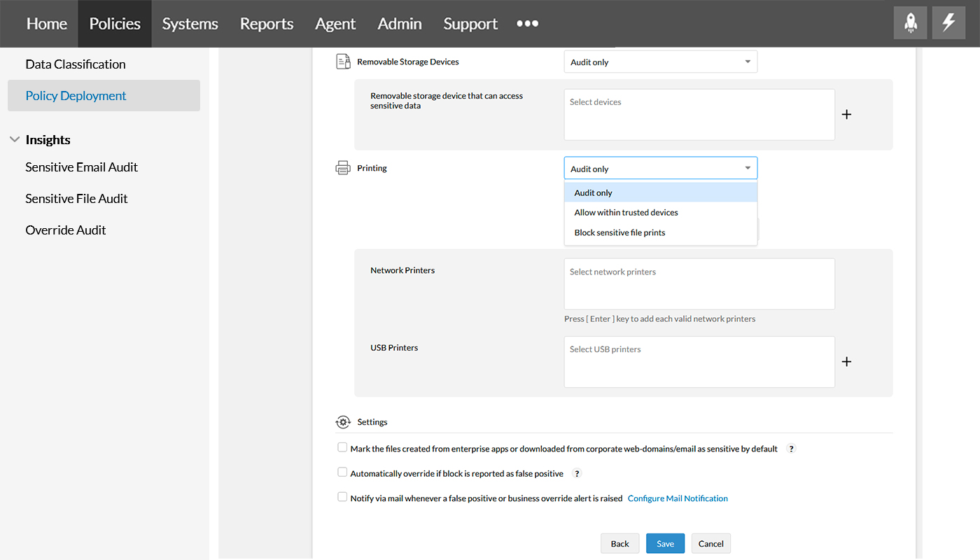Viewport: 980px width, 560px height.
Task: Click the plus icon beside USB printers field
Action: pyautogui.click(x=846, y=362)
